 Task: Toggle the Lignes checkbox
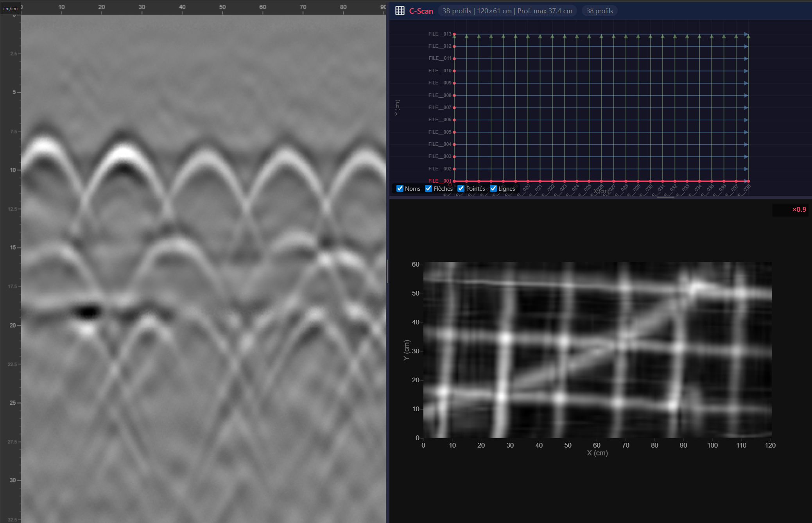[493, 188]
